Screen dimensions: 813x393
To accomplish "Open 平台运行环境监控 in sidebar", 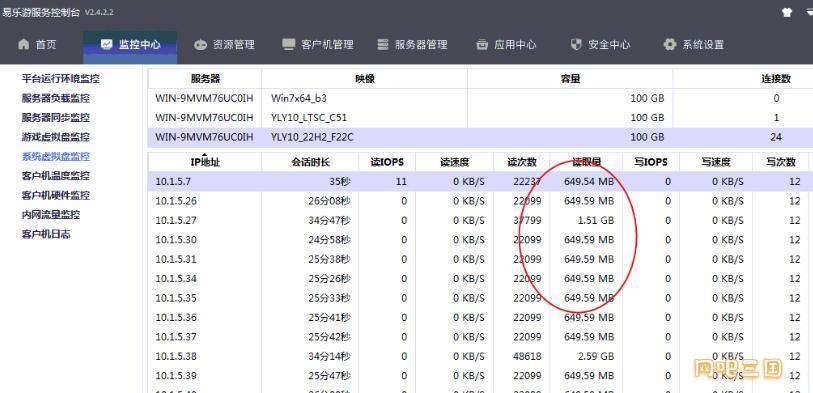I will point(61,79).
